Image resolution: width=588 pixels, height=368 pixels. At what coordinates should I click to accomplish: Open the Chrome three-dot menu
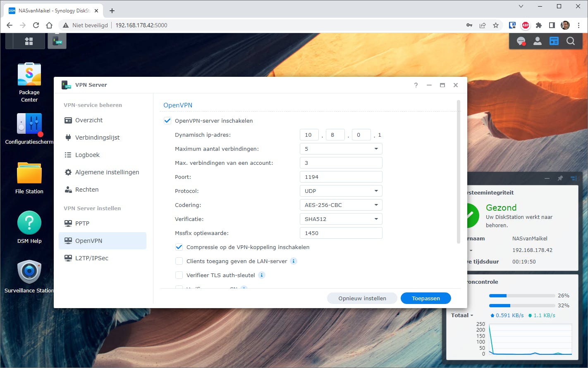[578, 25]
